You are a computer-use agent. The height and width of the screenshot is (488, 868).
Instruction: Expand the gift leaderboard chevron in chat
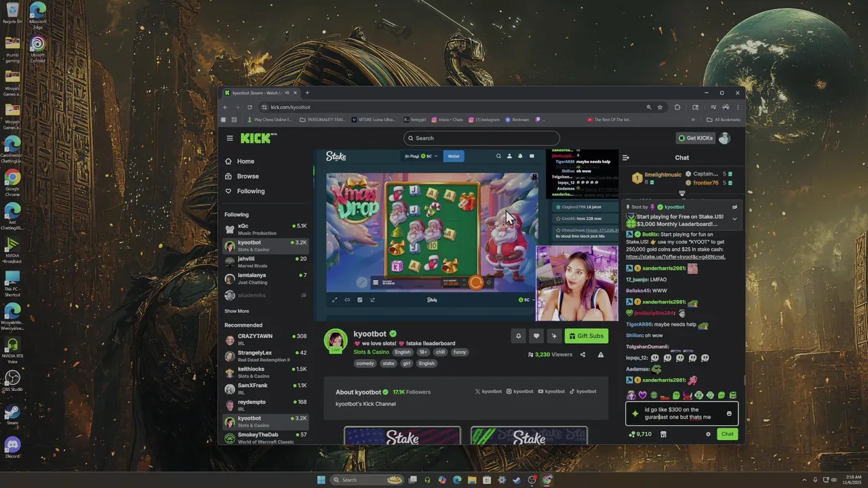click(682, 193)
